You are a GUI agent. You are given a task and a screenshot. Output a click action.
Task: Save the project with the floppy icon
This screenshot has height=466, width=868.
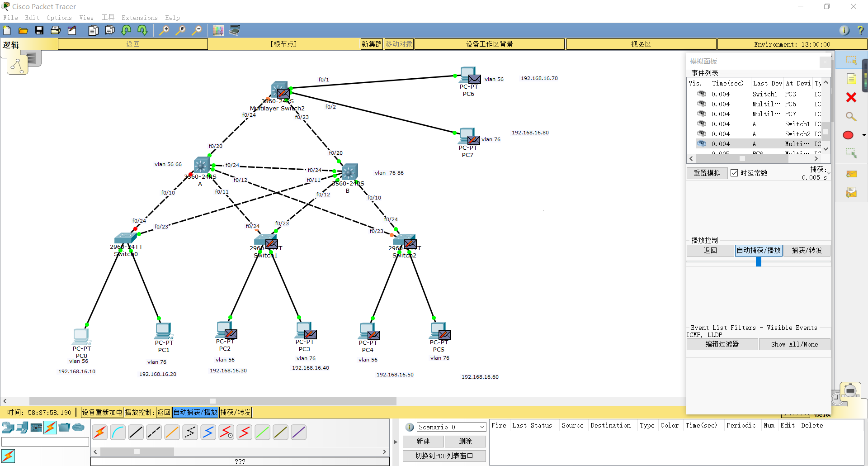39,30
